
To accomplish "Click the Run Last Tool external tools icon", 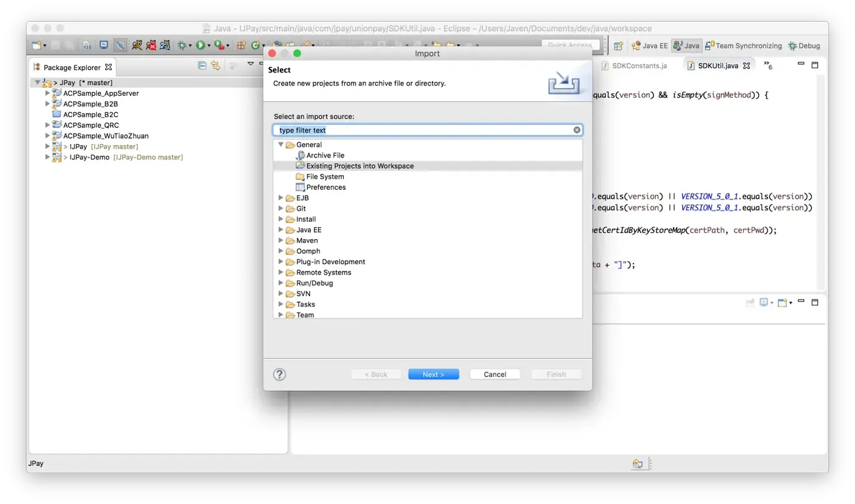I will click(x=218, y=45).
